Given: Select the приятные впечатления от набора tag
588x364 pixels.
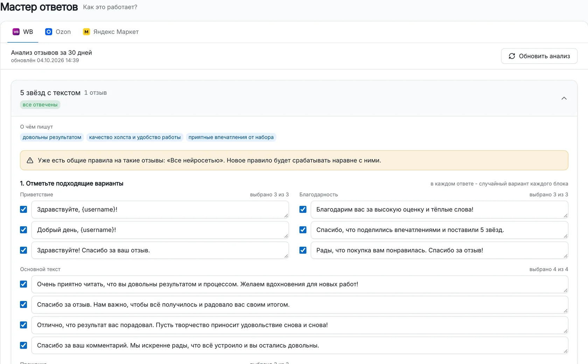Looking at the screenshot, I should [231, 137].
